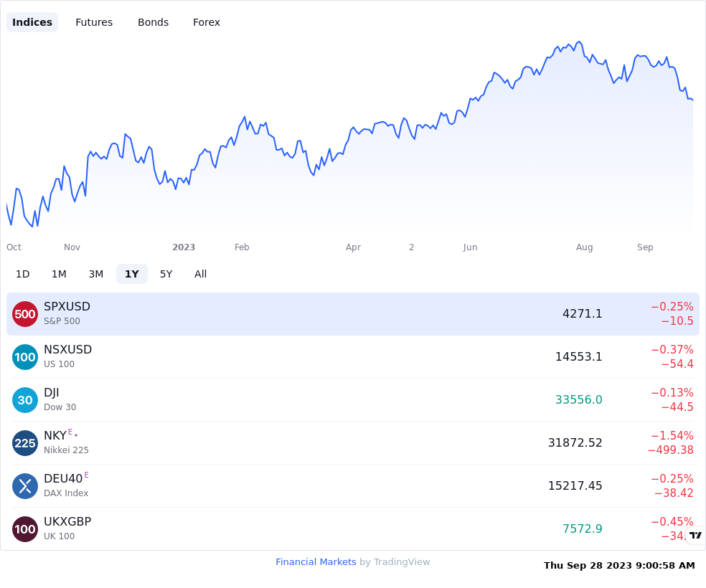Click the −1.54% change for NKY
This screenshot has width=706, height=588.
672,435
